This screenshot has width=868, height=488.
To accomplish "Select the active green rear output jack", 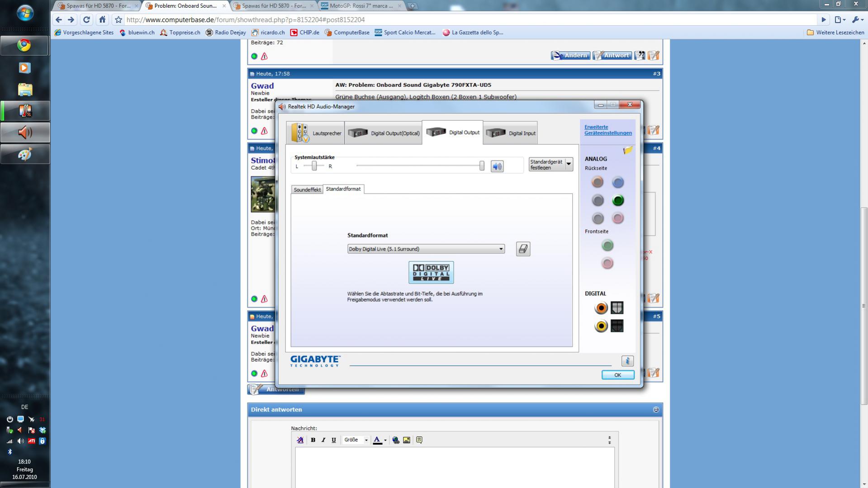I will click(618, 200).
